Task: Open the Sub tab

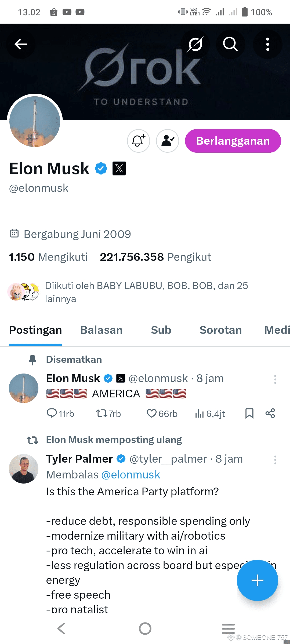Action: tap(161, 330)
